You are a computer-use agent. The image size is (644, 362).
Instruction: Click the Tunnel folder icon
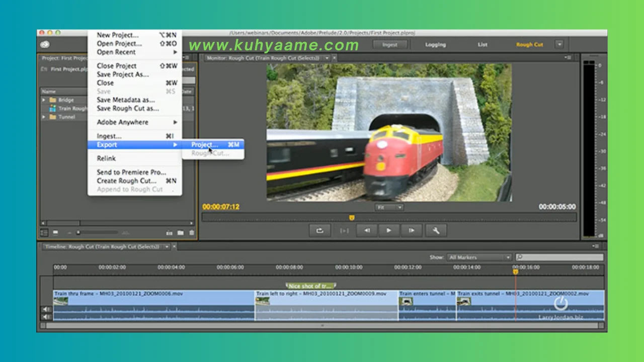pyautogui.click(x=53, y=117)
